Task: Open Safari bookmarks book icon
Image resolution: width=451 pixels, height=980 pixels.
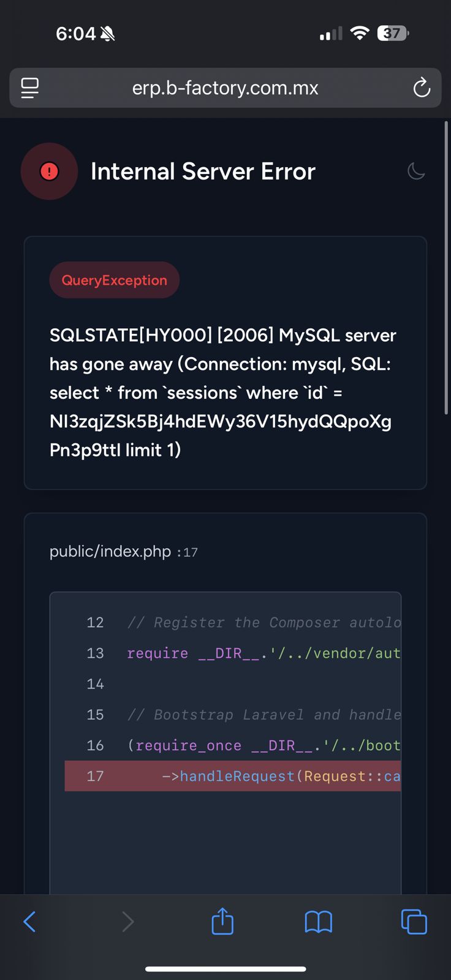Action: tap(319, 921)
